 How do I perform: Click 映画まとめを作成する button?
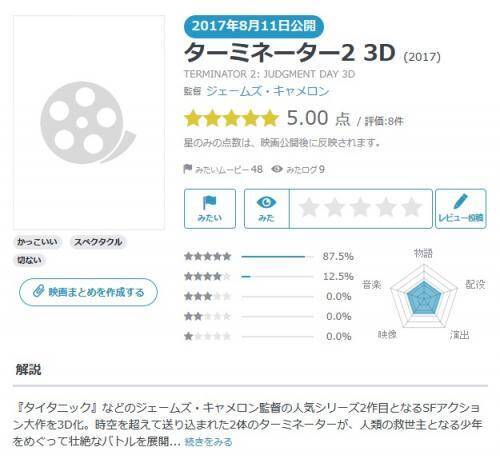pyautogui.click(x=89, y=292)
